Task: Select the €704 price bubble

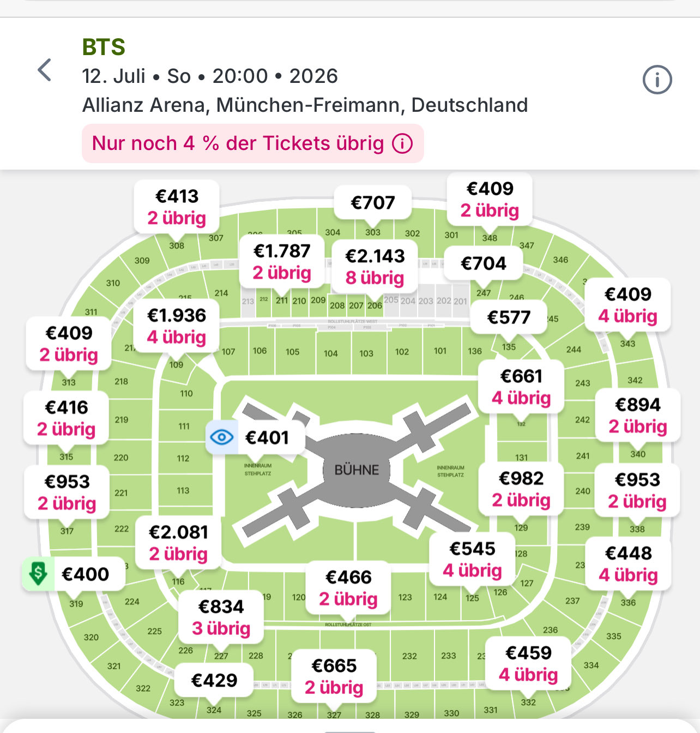Action: point(484,263)
